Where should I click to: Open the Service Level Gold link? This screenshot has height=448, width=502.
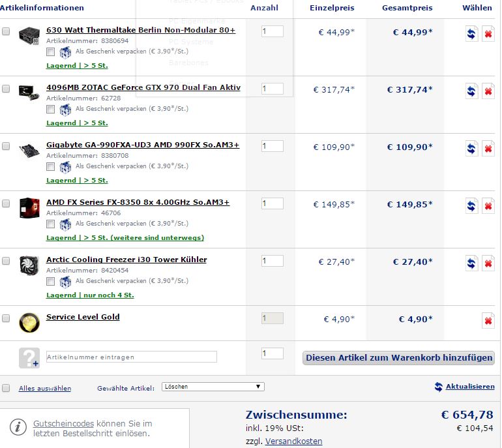(x=83, y=317)
